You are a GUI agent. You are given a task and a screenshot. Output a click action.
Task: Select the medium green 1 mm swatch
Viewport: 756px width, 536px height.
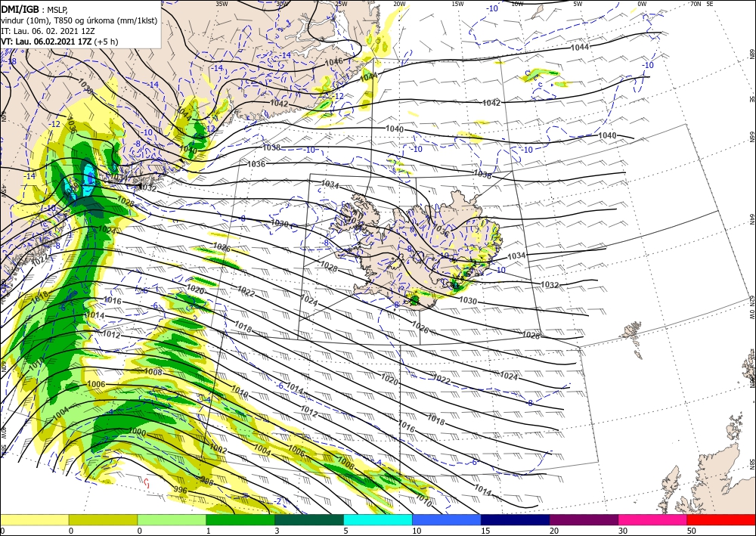(240, 519)
